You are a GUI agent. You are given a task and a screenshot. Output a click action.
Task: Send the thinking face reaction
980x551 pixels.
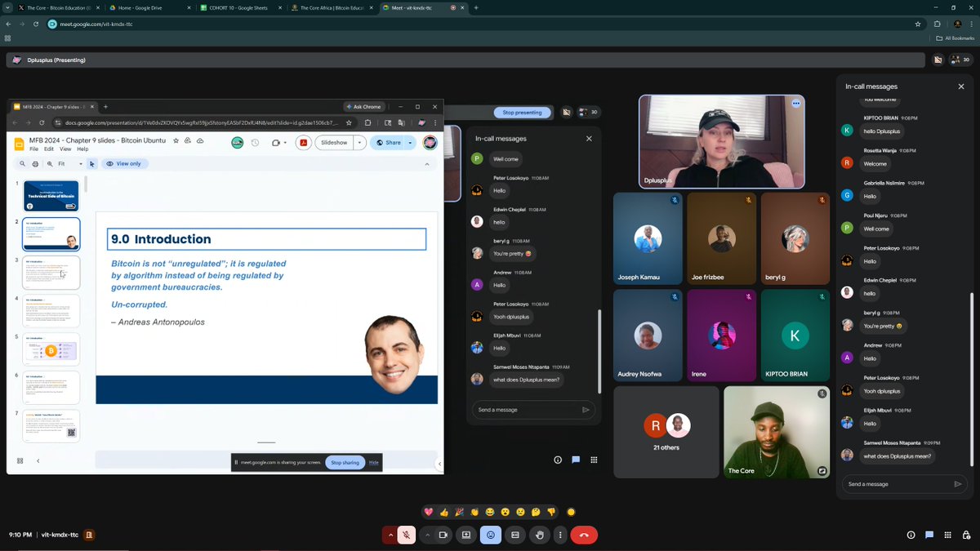click(x=536, y=512)
